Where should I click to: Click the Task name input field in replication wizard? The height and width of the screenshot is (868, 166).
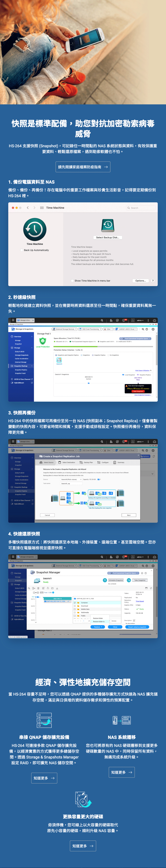[72, 484]
